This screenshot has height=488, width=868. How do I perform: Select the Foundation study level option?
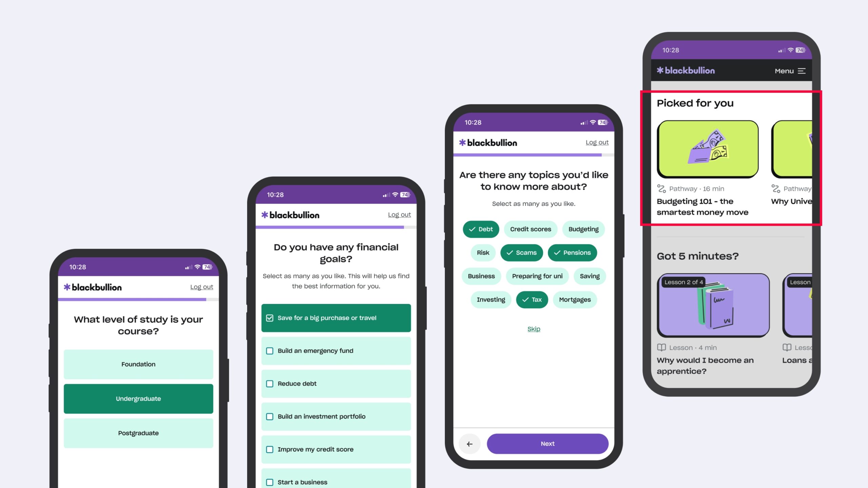click(138, 364)
